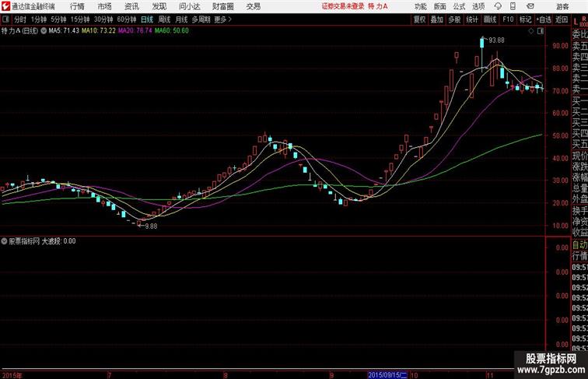Select the 日线 daily period tab
Viewport: 588px width, 379px height.
(x=147, y=19)
